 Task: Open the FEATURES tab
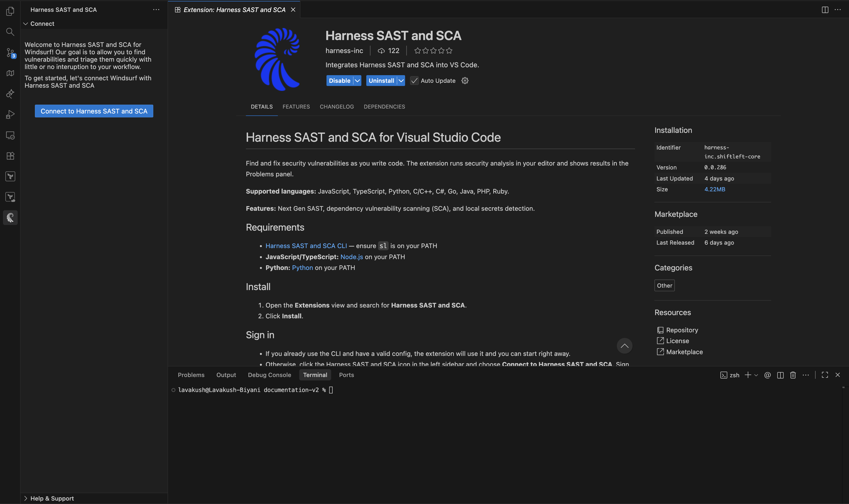pos(296,107)
